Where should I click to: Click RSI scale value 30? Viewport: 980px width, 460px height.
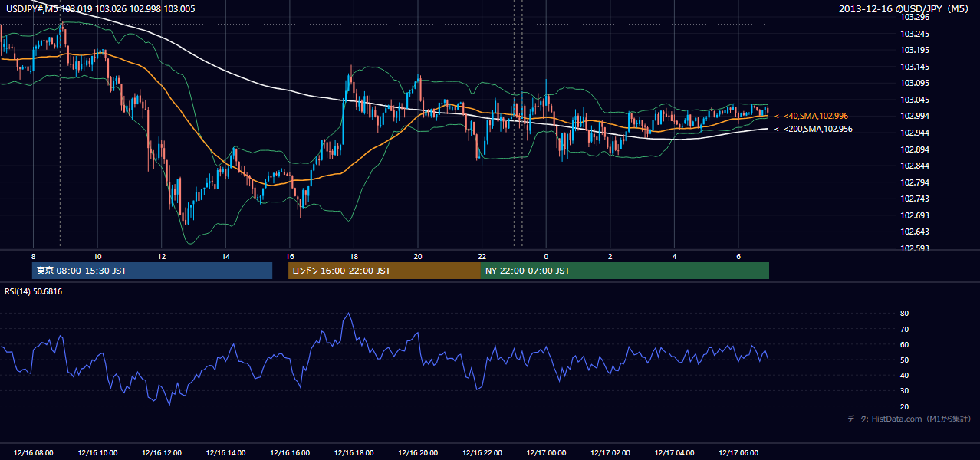(x=905, y=391)
